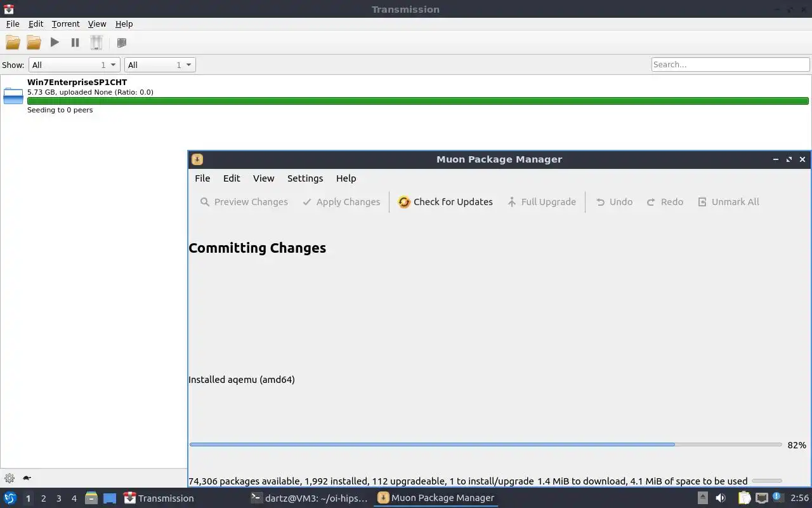
Task: Open Transmission Edit menu
Action: tap(36, 23)
